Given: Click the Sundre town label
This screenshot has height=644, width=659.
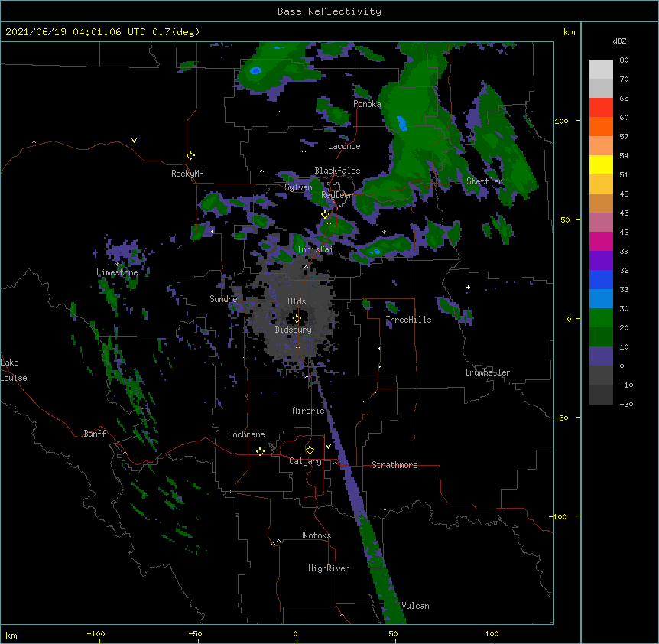Looking at the screenshot, I should tap(223, 299).
